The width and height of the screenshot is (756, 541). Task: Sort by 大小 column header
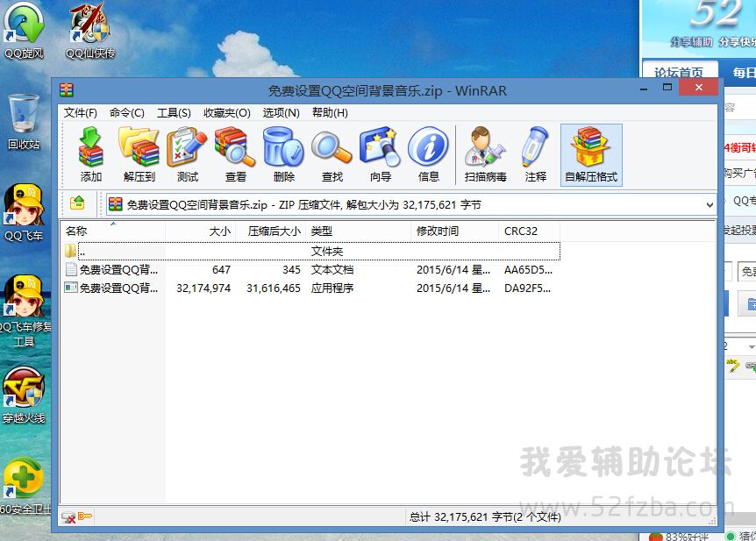[200, 231]
